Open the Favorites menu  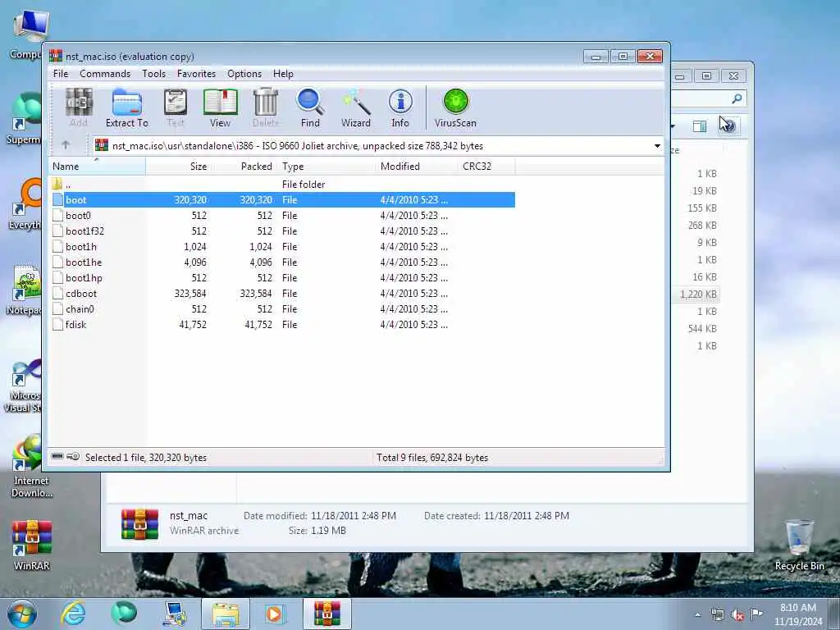click(x=197, y=74)
